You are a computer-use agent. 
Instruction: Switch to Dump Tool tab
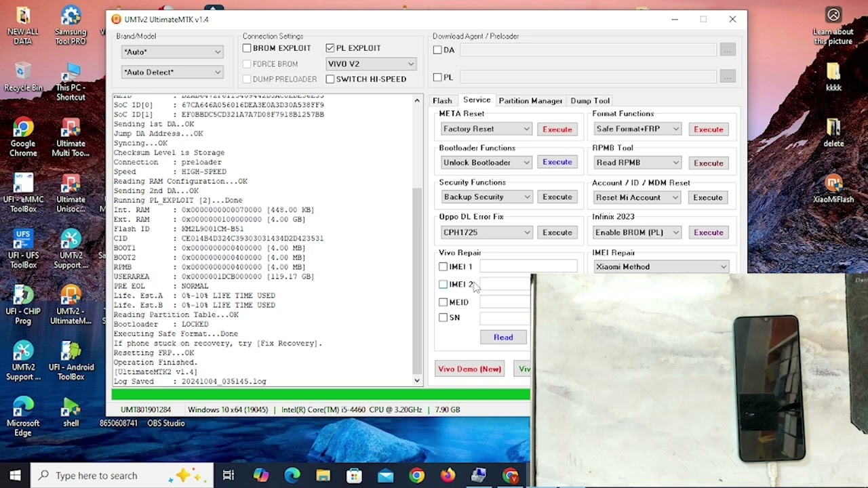pos(590,101)
